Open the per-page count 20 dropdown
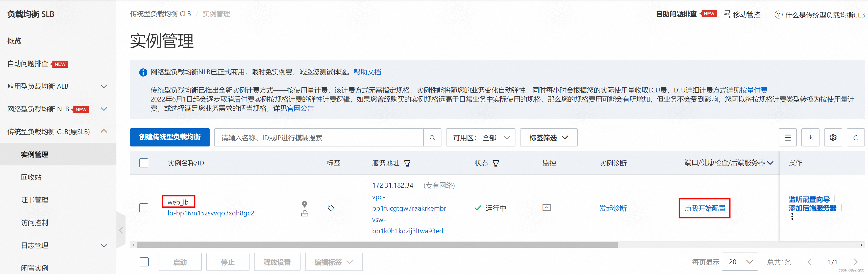The height and width of the screenshot is (274, 868). (x=740, y=262)
